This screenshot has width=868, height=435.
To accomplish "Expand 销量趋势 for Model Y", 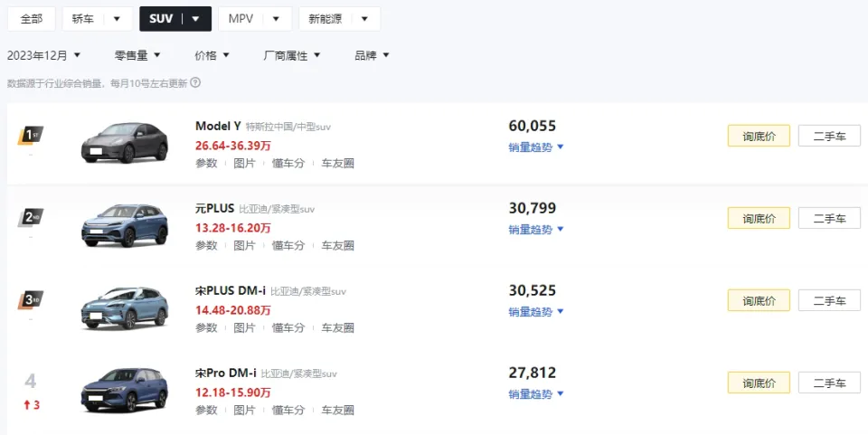I will coord(536,147).
